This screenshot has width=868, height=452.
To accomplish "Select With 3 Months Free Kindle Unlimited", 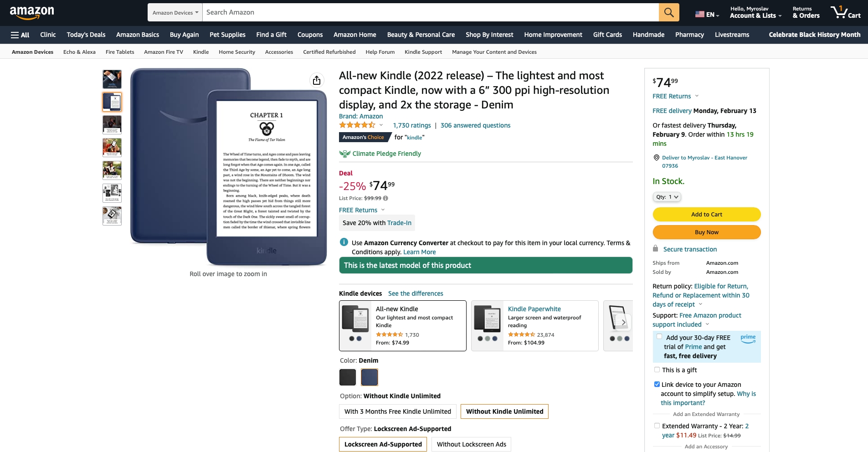I will 397,411.
